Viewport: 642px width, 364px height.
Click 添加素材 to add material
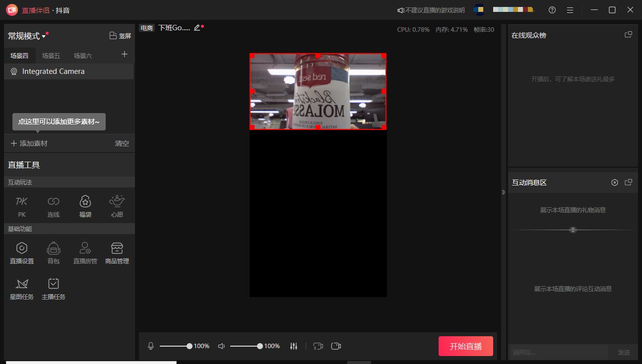point(29,143)
